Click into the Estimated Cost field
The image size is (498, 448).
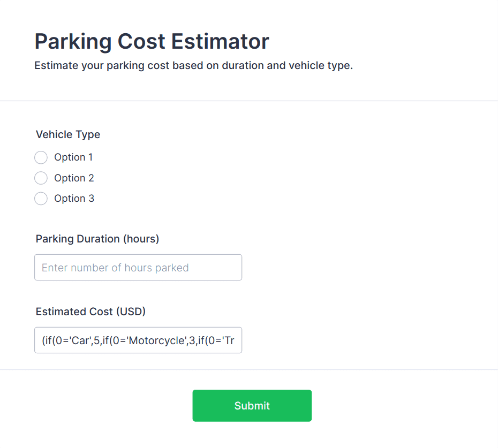[138, 340]
